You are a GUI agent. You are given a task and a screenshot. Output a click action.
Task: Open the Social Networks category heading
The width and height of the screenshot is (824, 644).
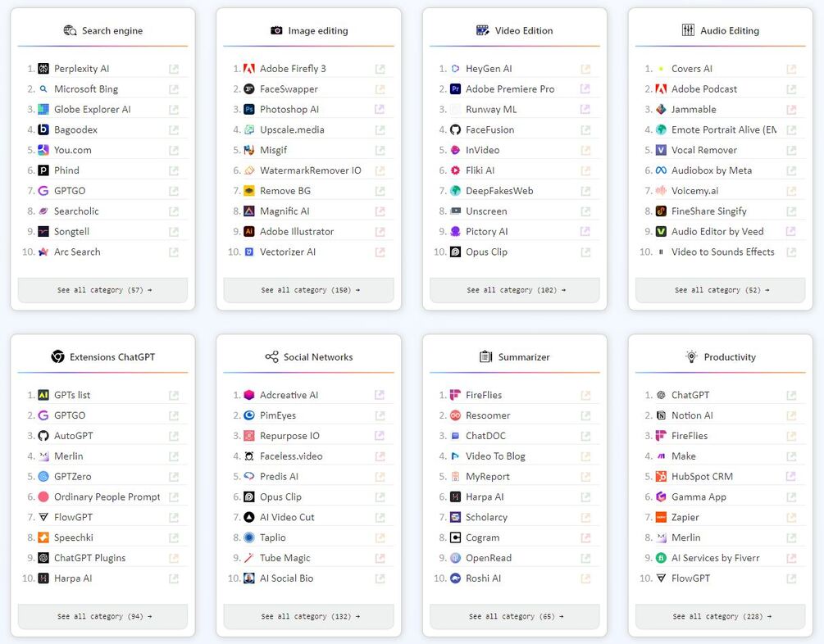click(309, 357)
